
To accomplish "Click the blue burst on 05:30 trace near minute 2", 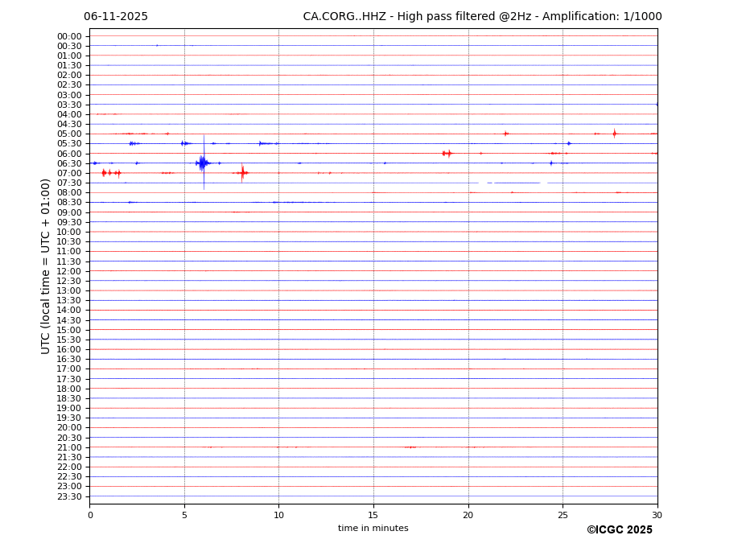I will [x=133, y=143].
